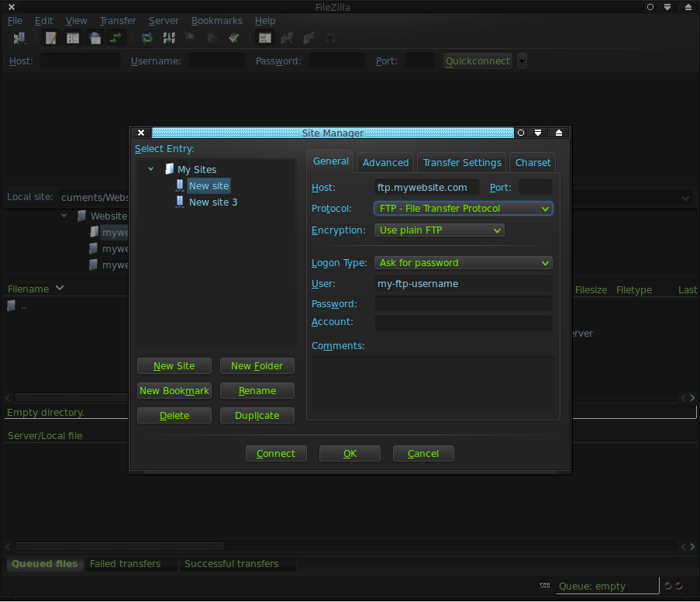
Task: Show the Queued files tab
Action: [x=45, y=563]
